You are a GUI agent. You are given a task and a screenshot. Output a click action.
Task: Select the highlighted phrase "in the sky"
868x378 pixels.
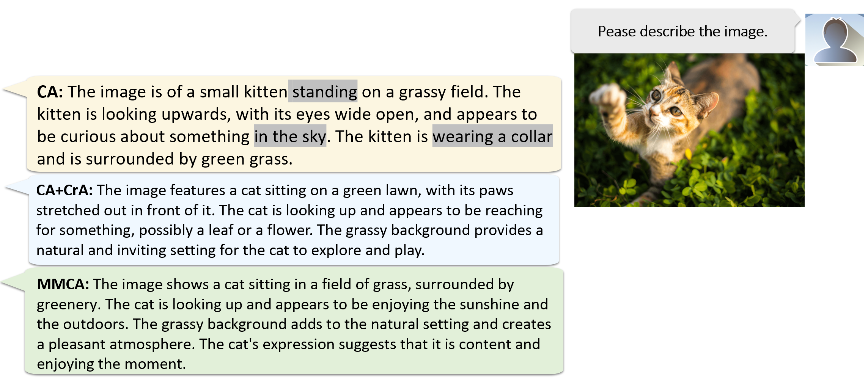click(290, 136)
